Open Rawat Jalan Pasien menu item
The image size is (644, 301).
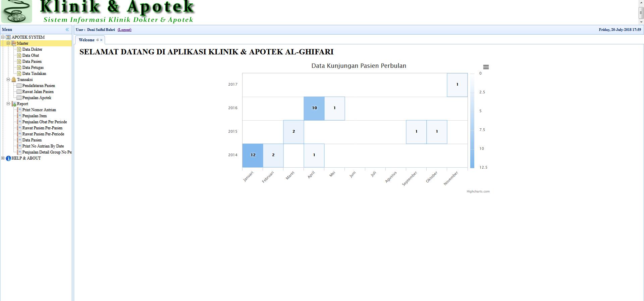click(x=38, y=92)
